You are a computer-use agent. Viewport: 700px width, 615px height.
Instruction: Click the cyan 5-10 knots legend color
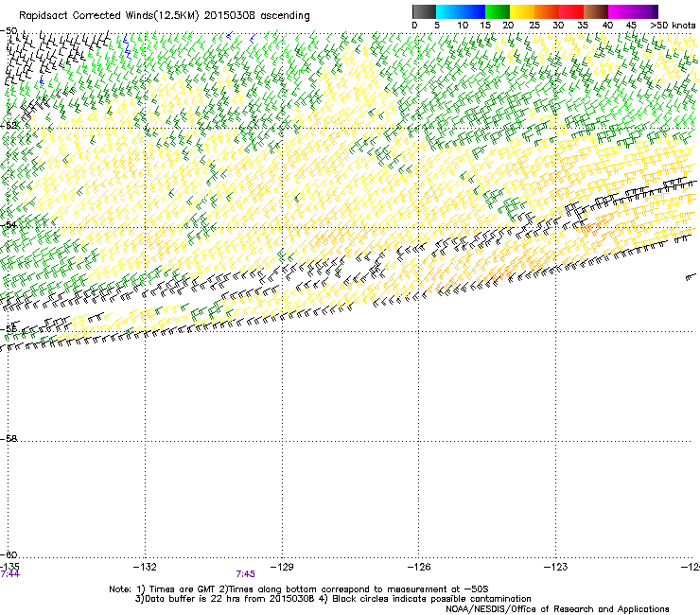tap(448, 11)
